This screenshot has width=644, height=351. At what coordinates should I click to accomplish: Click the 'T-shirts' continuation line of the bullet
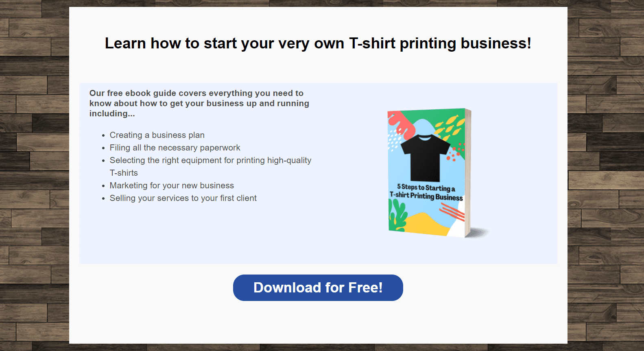pyautogui.click(x=124, y=173)
